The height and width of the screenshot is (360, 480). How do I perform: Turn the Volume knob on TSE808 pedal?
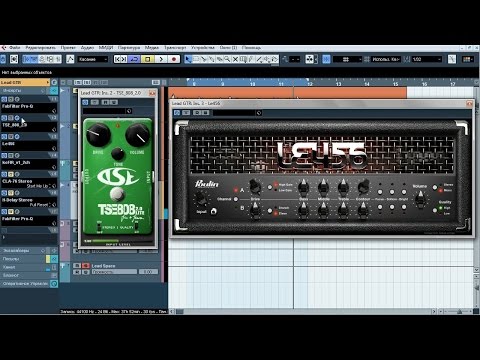[x=137, y=135]
